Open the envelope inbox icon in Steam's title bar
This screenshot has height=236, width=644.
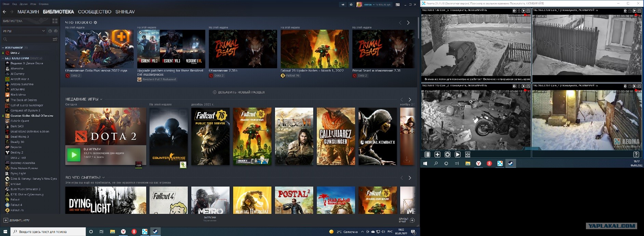pos(398,4)
